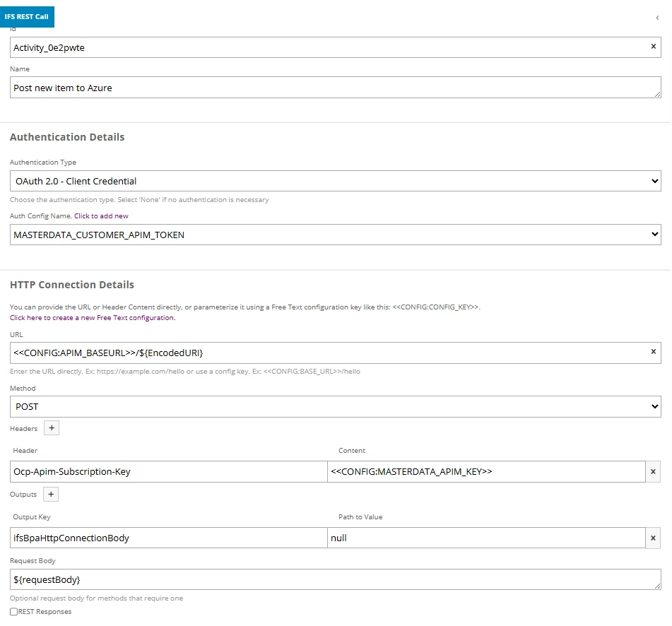Remove the ifsBpaHttpConnectionBody output row
Image resolution: width=672 pixels, height=626 pixels.
[x=653, y=538]
